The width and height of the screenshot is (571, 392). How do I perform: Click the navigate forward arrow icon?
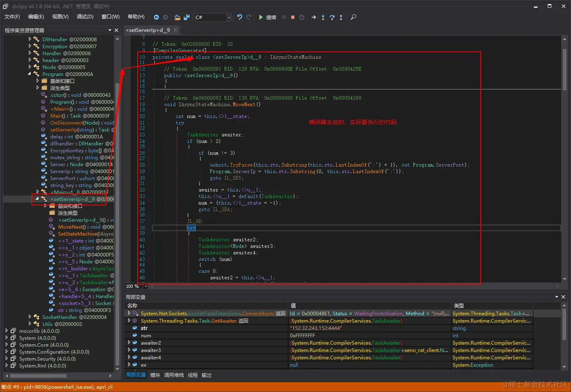pos(165,17)
